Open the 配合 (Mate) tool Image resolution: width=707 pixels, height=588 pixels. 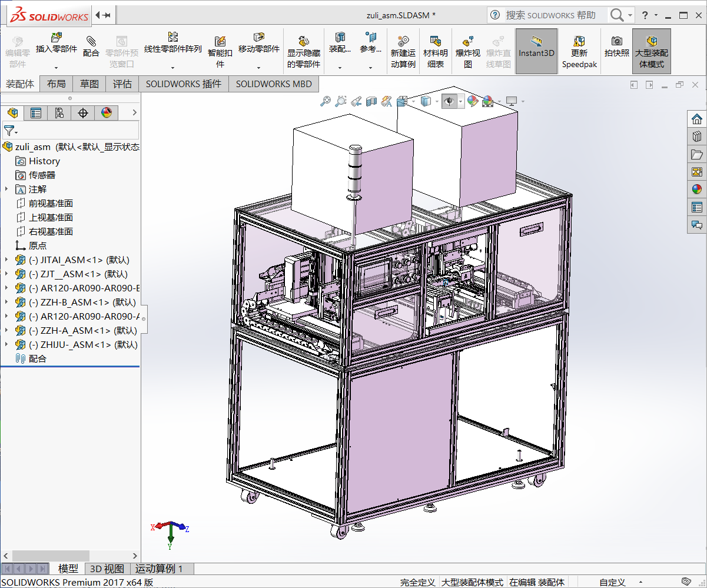coord(91,51)
